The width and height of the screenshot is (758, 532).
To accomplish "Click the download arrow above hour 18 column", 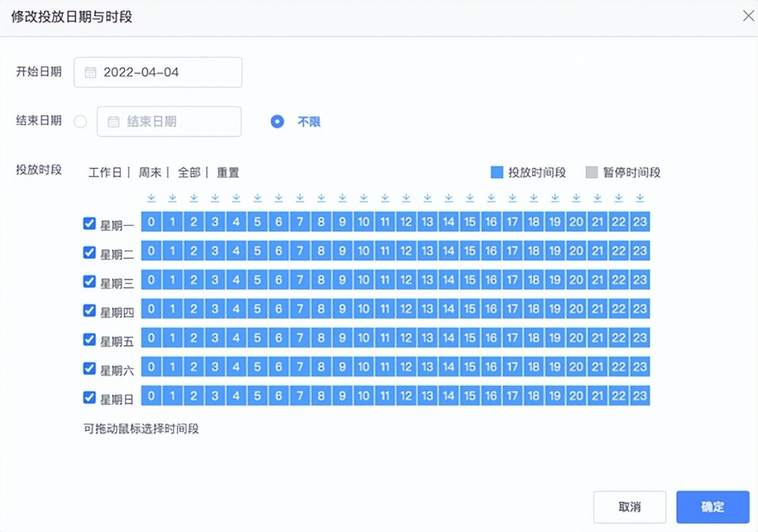I will pos(534,198).
